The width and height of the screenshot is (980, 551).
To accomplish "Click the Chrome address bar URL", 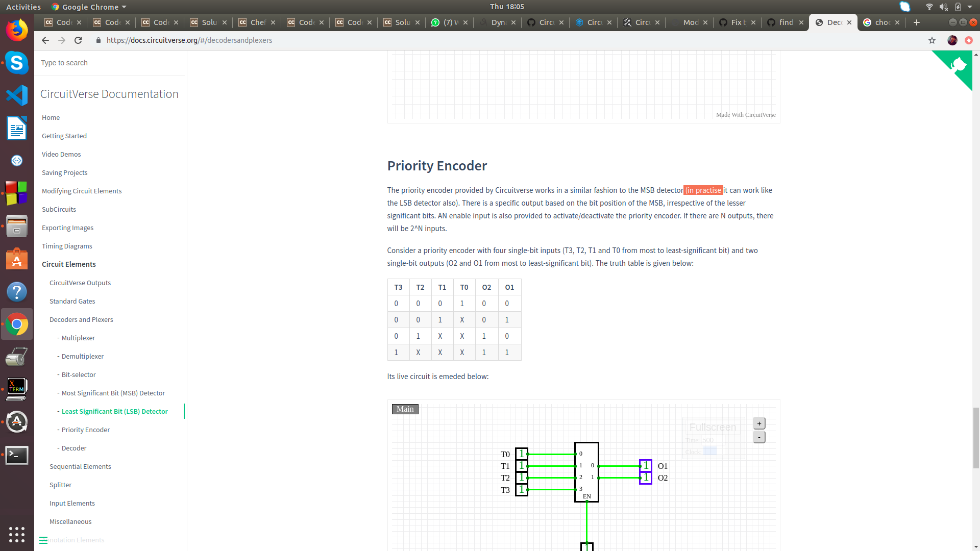I will click(x=189, y=40).
